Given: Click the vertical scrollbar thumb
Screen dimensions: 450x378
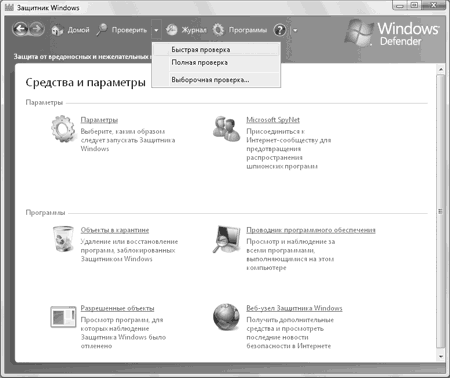Looking at the screenshot, I should [441, 212].
